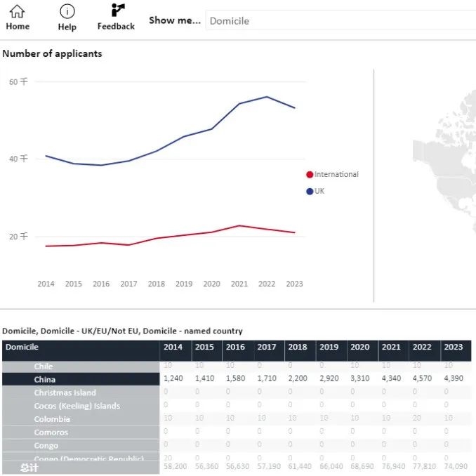Open the Help info icon
Image resolution: width=476 pixels, height=476 pixels.
(67, 12)
